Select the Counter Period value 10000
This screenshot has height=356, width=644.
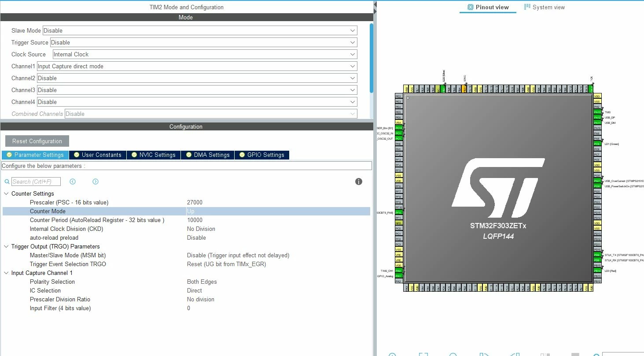pyautogui.click(x=195, y=220)
